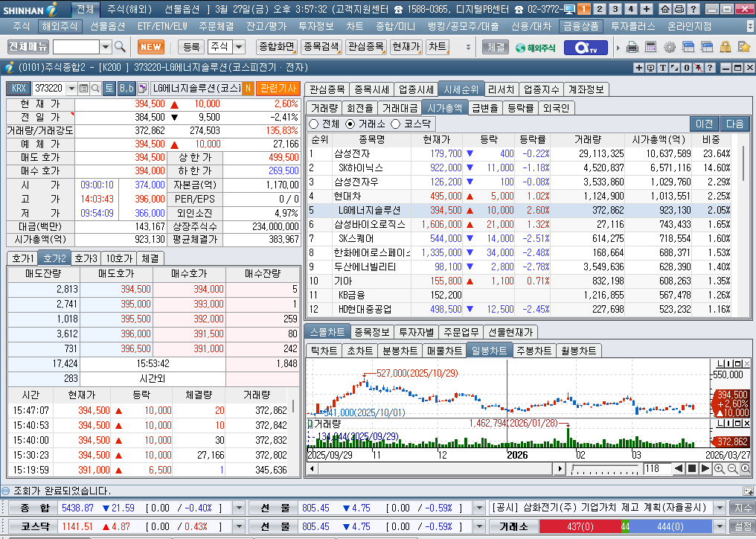Toggle the 체결 button in the toolbar
This screenshot has height=539, width=756.
[x=496, y=47]
